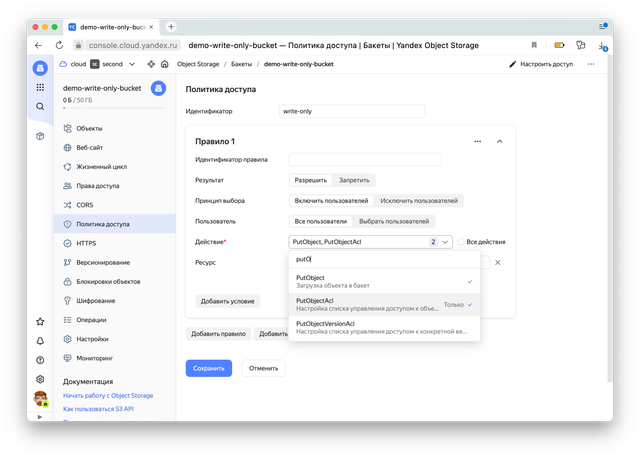Open the Действие actions dropdown field
Viewport: 640px width, 457px height.
[370, 242]
